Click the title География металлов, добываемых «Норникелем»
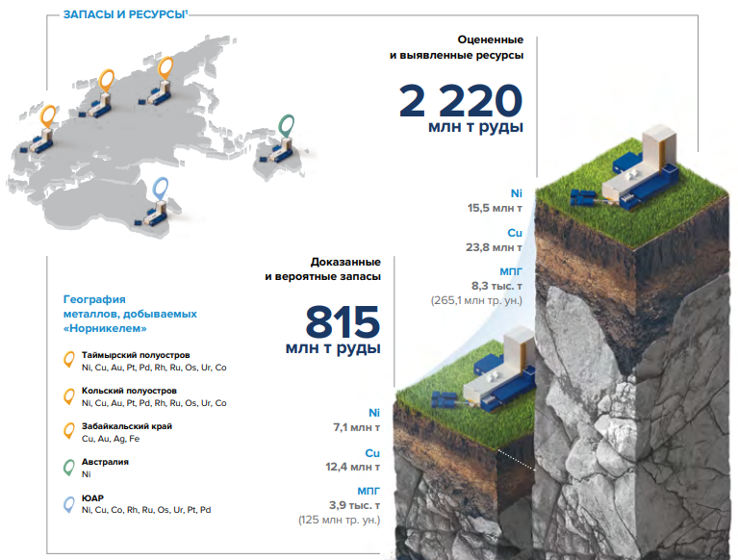Image resolution: width=738 pixels, height=560 pixels. click(130, 314)
